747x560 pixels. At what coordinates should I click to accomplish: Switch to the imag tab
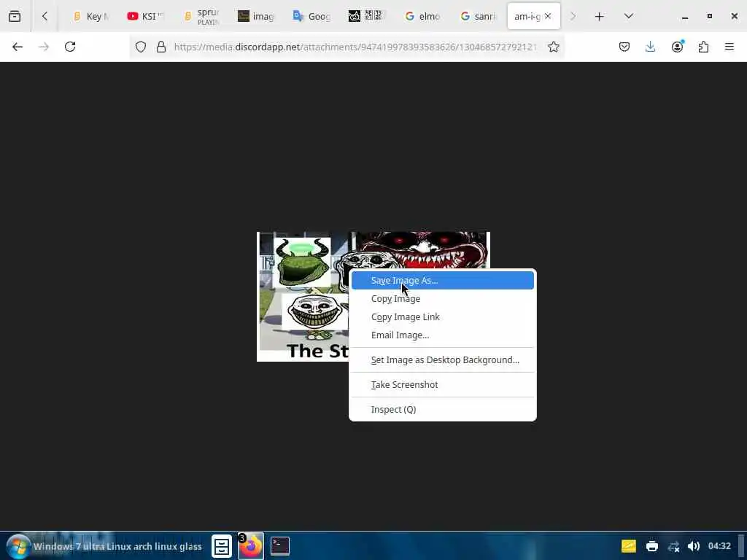tap(256, 16)
